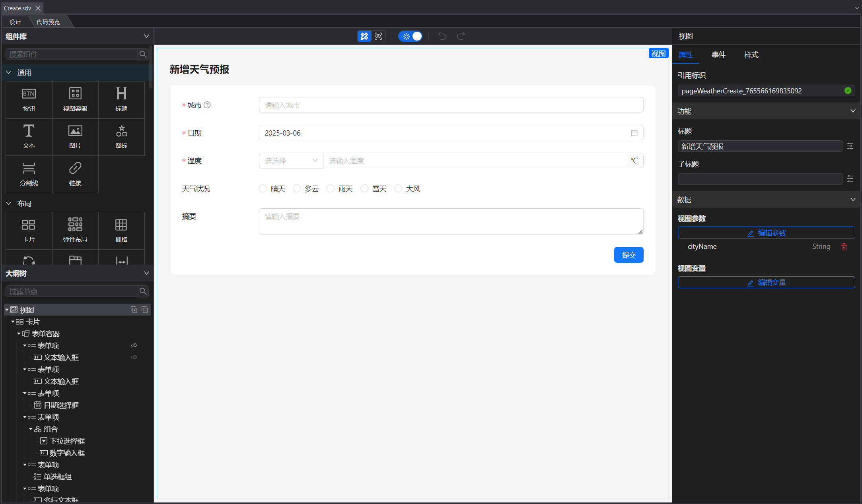This screenshot has width=862, height=504.
Task: Click the preview eye icon in toolbar
Action: point(378,36)
